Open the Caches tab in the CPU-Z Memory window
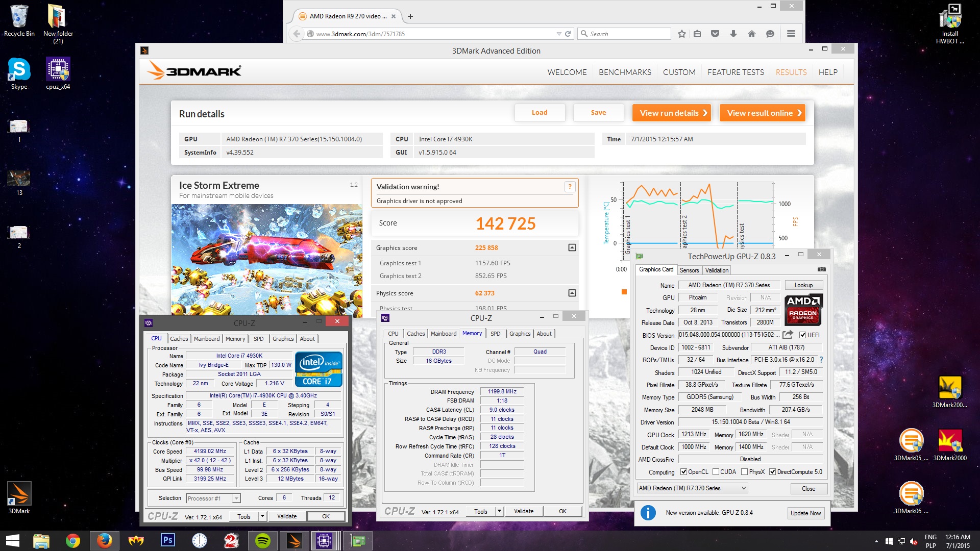The height and width of the screenshot is (551, 980). 415,334
